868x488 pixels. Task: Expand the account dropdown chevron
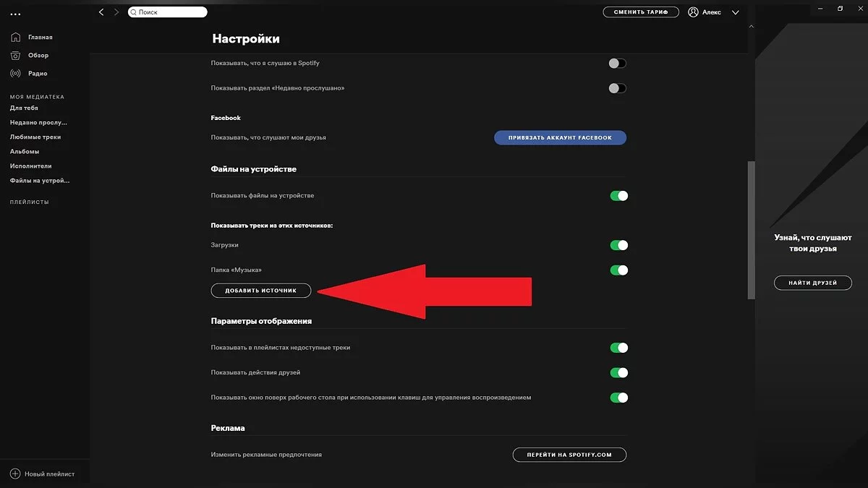(x=736, y=12)
